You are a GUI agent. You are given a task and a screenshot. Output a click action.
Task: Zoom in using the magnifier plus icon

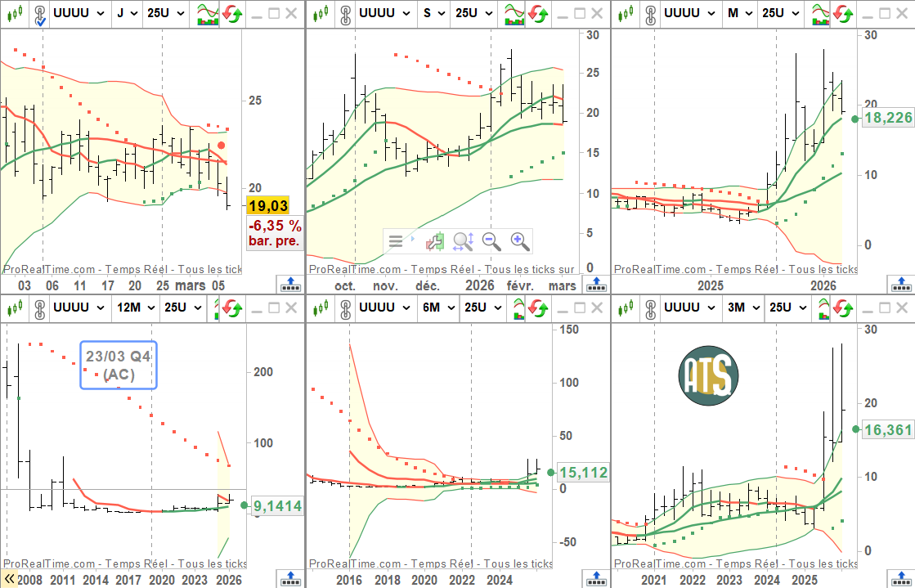click(519, 241)
